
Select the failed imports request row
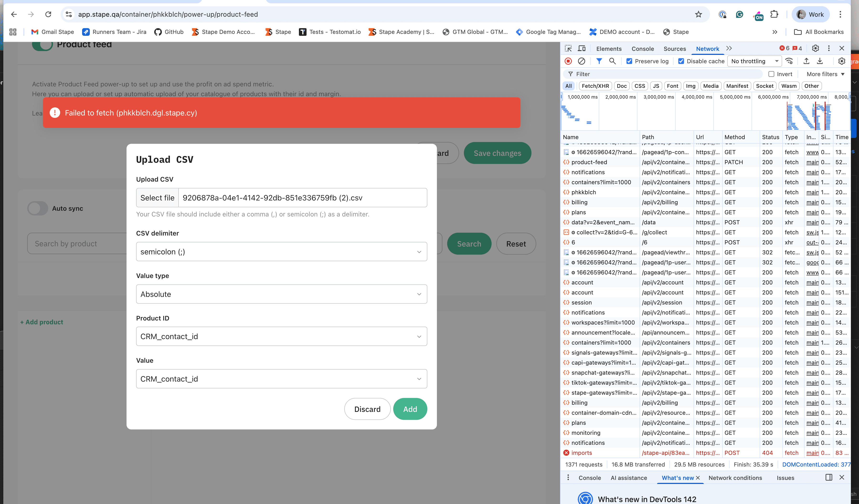tap(705, 452)
